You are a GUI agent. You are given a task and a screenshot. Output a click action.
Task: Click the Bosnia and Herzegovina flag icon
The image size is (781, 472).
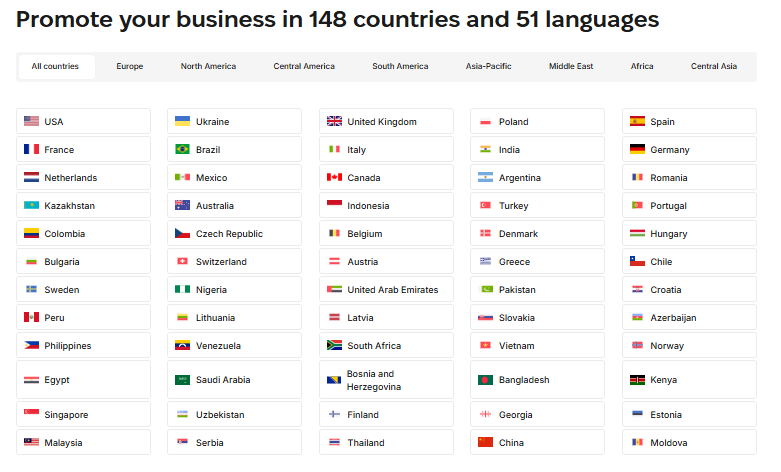coord(334,380)
